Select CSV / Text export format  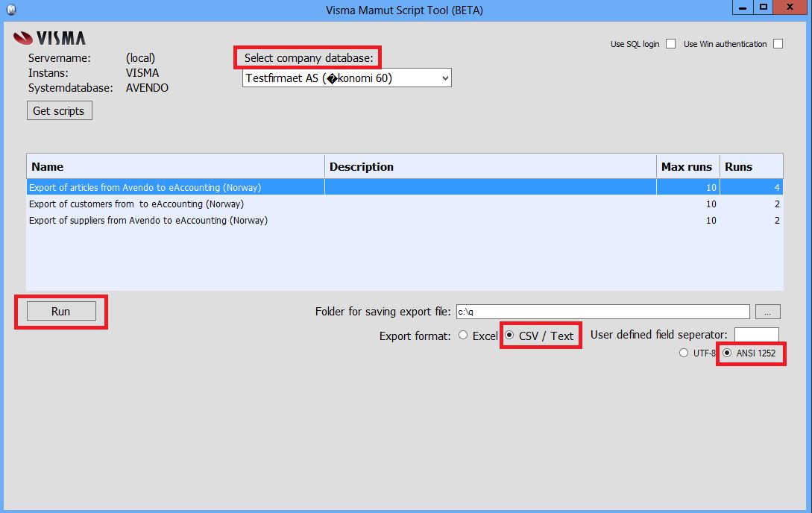pyautogui.click(x=509, y=336)
